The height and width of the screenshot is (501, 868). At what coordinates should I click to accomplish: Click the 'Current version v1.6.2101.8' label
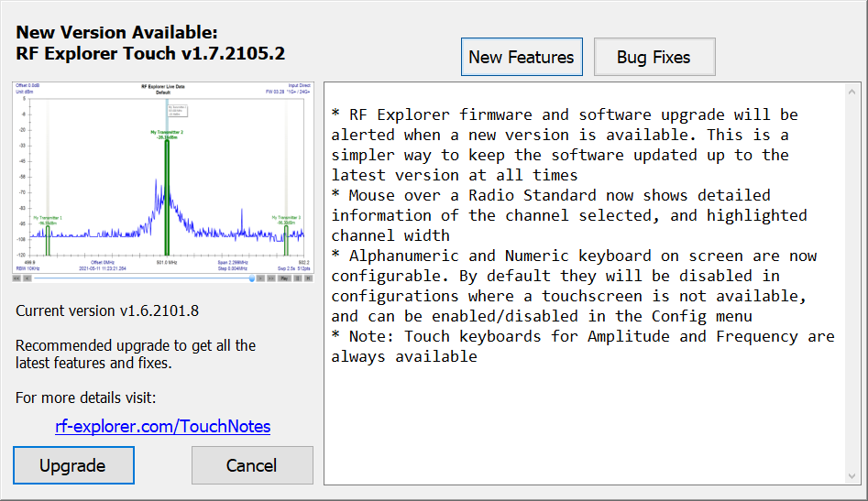tap(107, 310)
